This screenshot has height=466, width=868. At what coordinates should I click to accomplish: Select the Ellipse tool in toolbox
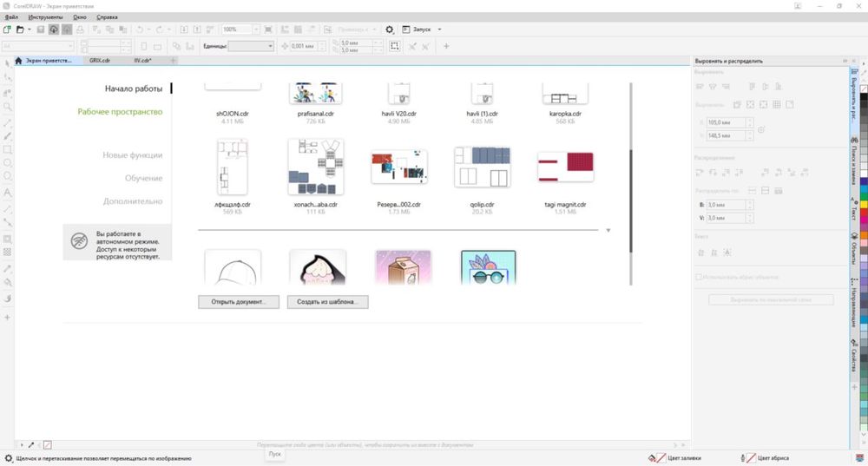coord(7,163)
